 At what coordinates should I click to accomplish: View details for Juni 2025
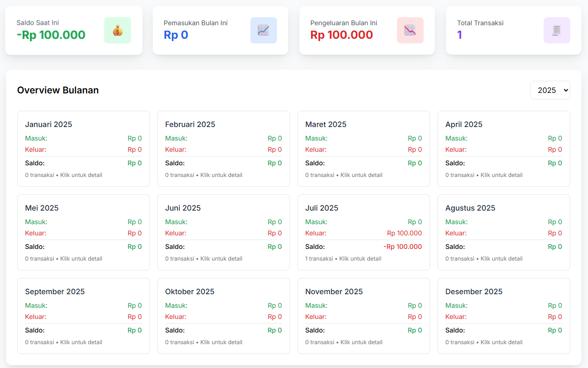pos(224,232)
